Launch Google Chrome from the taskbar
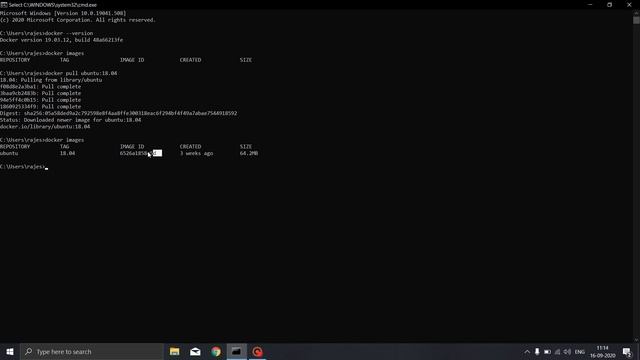Image resolution: width=640 pixels, height=360 pixels. pos(216,351)
